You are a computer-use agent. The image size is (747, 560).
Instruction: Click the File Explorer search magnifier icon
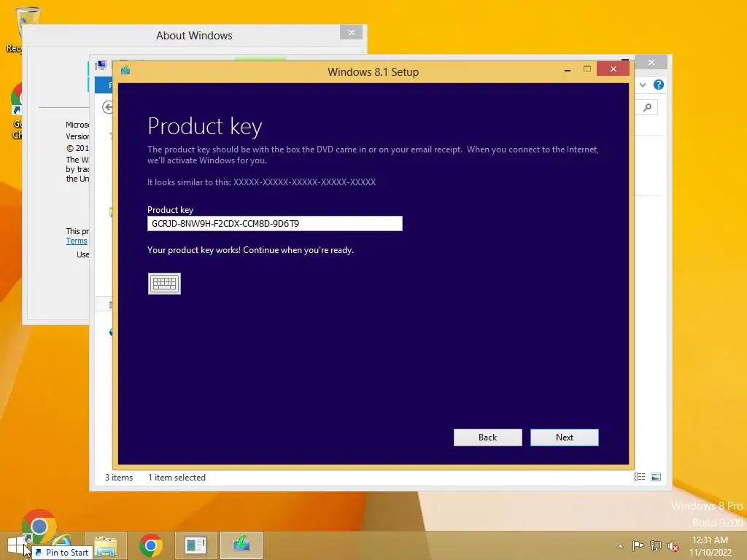pos(648,108)
